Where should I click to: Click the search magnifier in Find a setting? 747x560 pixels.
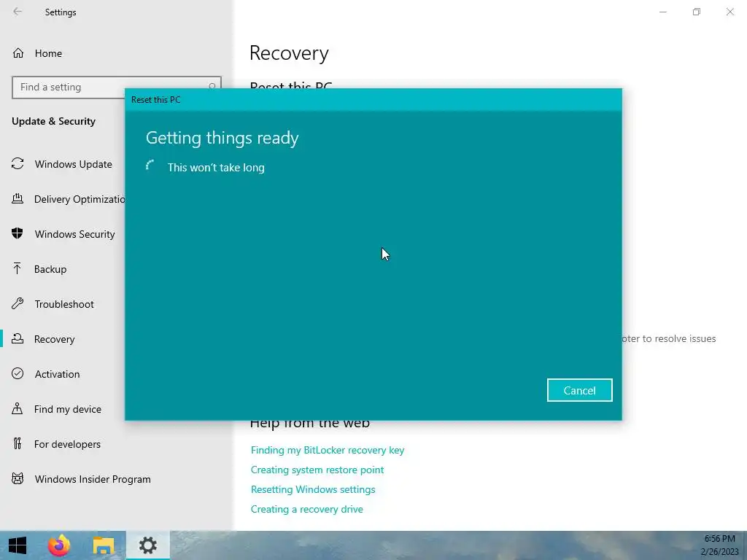click(212, 87)
